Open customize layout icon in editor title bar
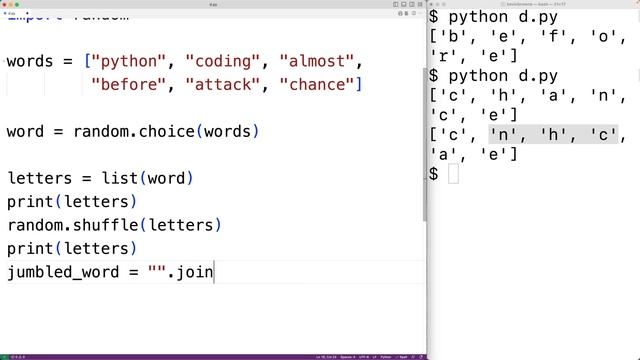Screen dimensions: 640x360 tap(420, 4)
